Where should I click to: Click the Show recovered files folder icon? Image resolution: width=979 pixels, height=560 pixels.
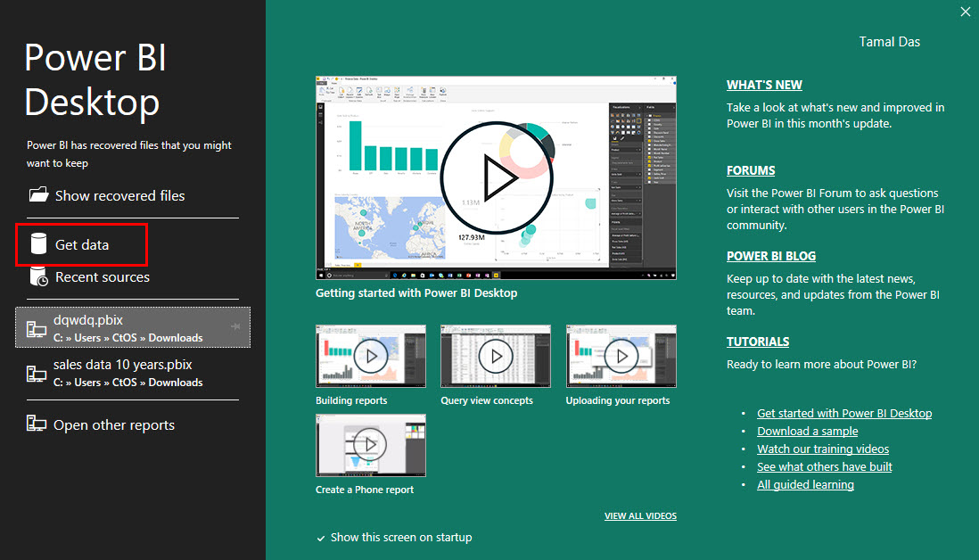pos(38,194)
